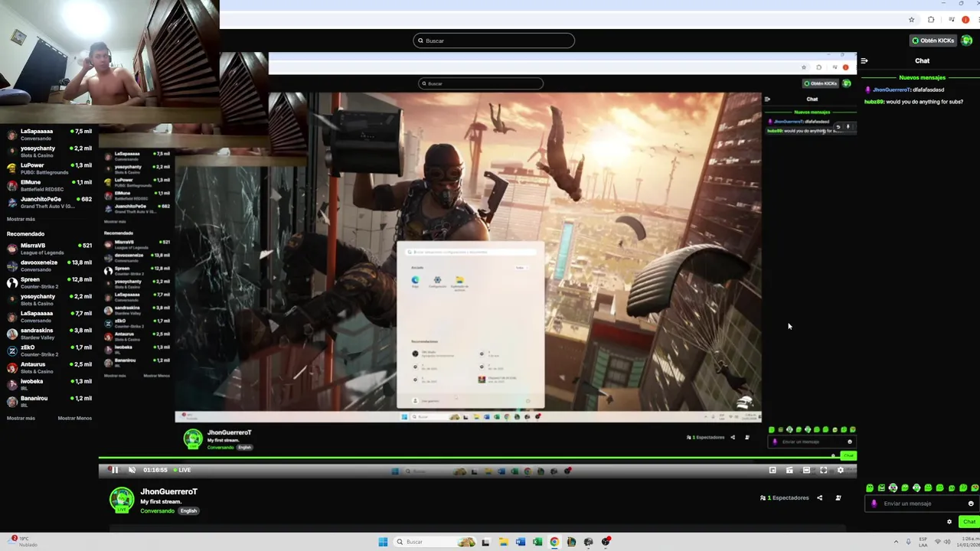This screenshot has height=551, width=980.
Task: Open League of Legends icon on taskbar
Action: tap(571, 542)
